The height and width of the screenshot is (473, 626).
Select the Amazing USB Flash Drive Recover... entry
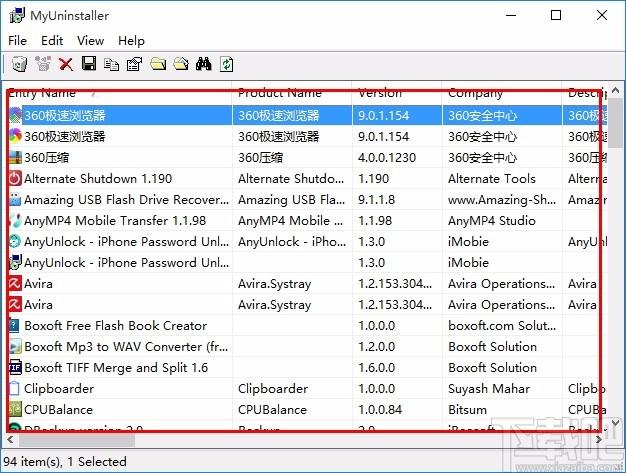127,200
